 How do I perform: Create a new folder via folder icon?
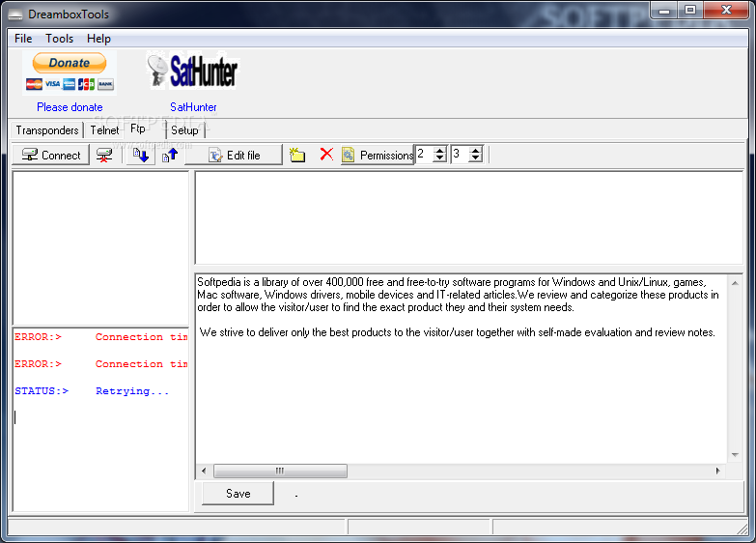pos(297,155)
